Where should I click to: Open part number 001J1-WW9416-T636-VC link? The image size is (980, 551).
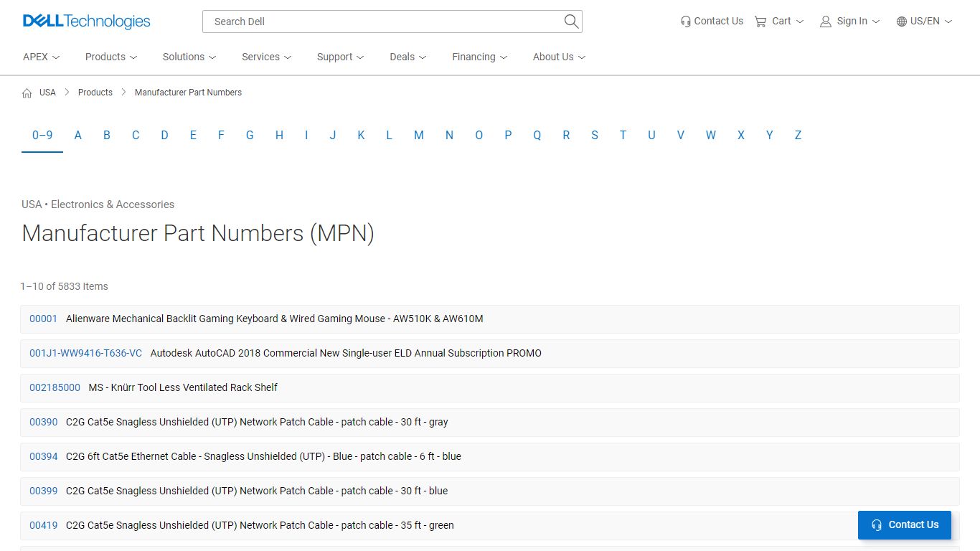point(85,353)
